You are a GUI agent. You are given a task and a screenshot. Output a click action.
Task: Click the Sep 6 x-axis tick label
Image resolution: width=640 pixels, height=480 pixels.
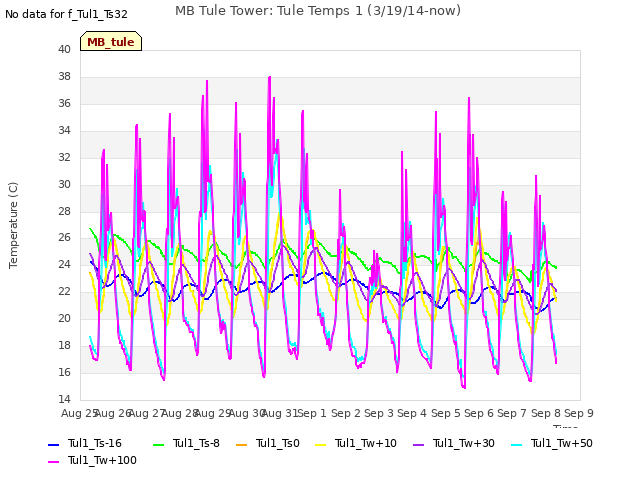(x=479, y=413)
